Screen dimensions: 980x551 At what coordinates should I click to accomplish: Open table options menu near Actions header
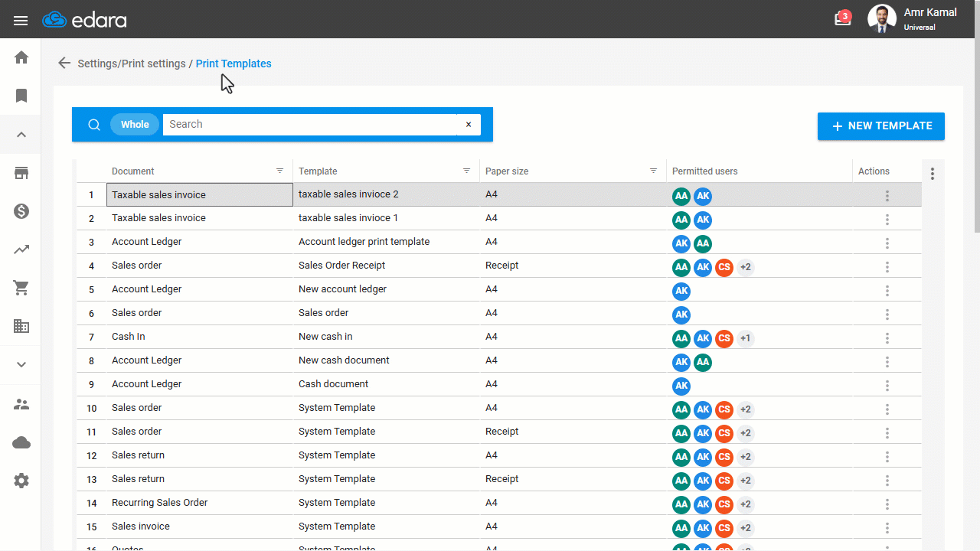[x=933, y=174]
